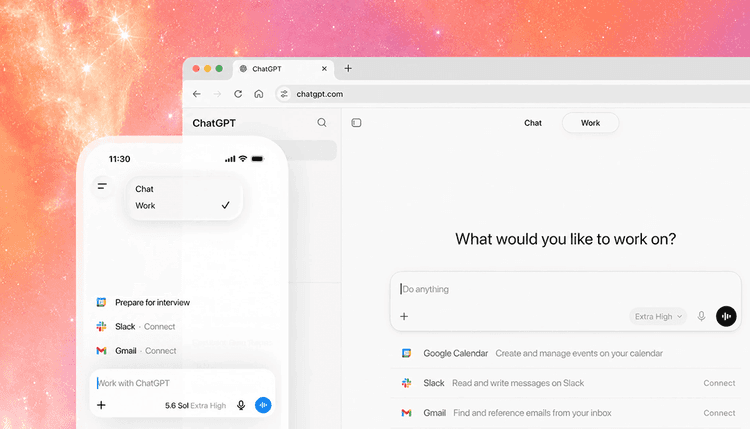Open a new browser tab
This screenshot has height=429, width=750.
click(x=348, y=68)
